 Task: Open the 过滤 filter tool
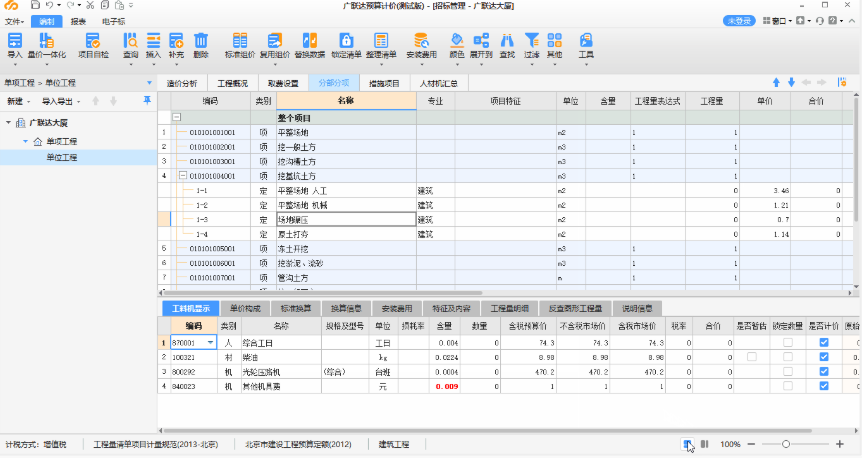click(x=532, y=44)
